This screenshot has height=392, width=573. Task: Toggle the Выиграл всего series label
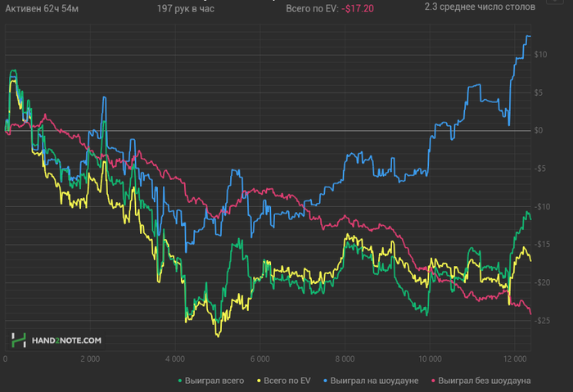pos(215,381)
